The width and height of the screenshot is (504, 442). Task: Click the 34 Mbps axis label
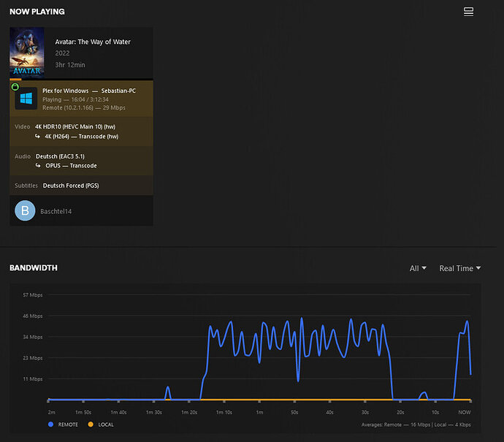coord(32,337)
